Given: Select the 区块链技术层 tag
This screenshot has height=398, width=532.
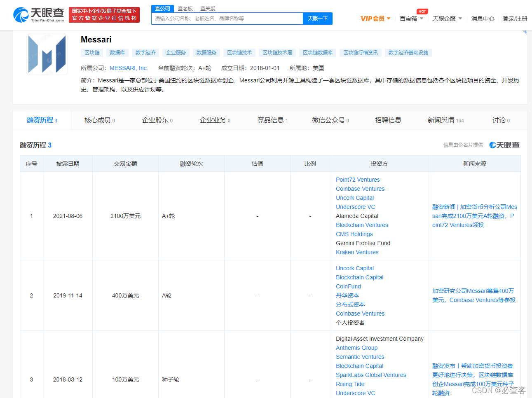Looking at the screenshot, I should (x=277, y=53).
